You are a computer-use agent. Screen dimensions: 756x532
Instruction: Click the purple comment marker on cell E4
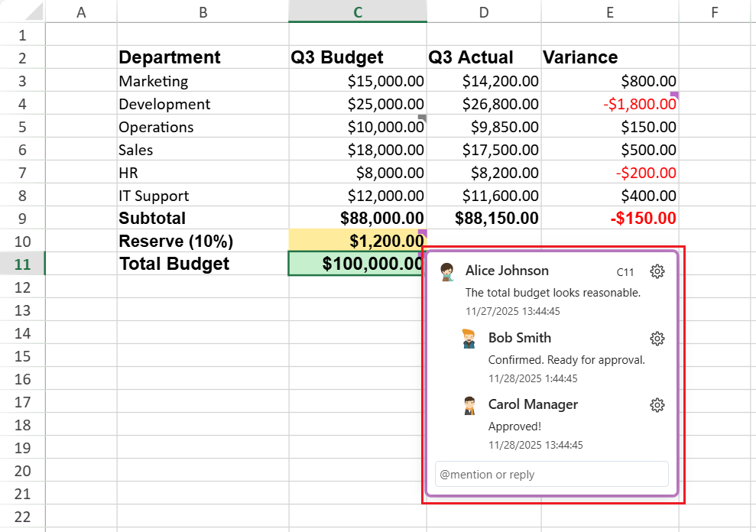(674, 95)
